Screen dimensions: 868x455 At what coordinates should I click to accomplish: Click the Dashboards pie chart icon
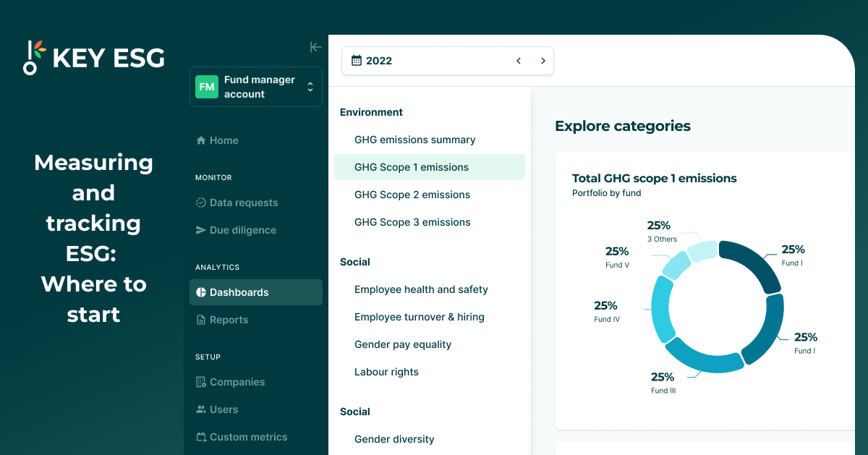point(200,292)
